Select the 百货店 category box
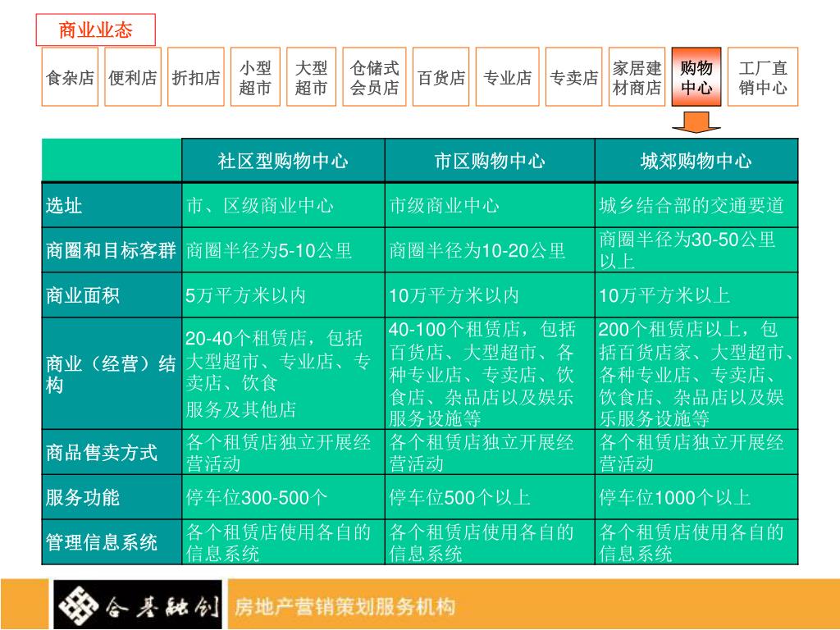 [441, 76]
